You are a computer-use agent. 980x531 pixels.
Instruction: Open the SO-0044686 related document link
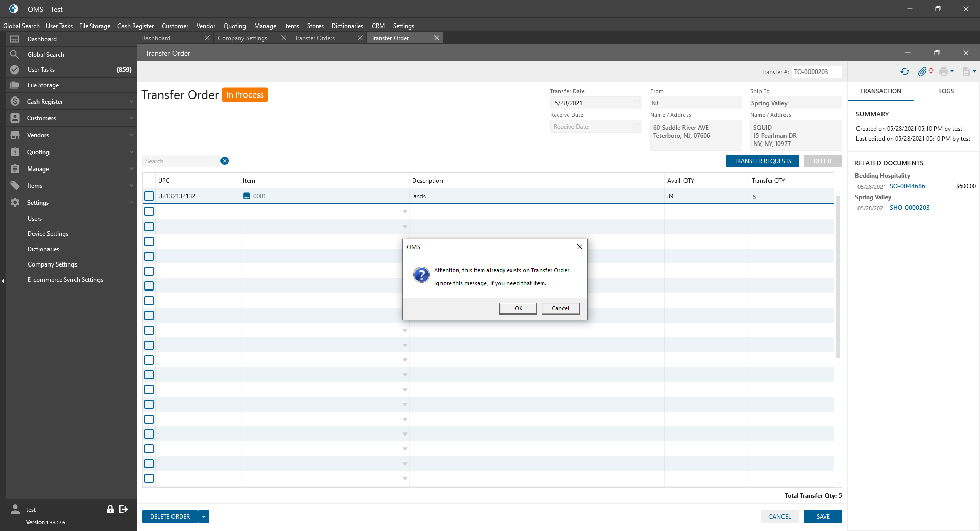coord(907,186)
